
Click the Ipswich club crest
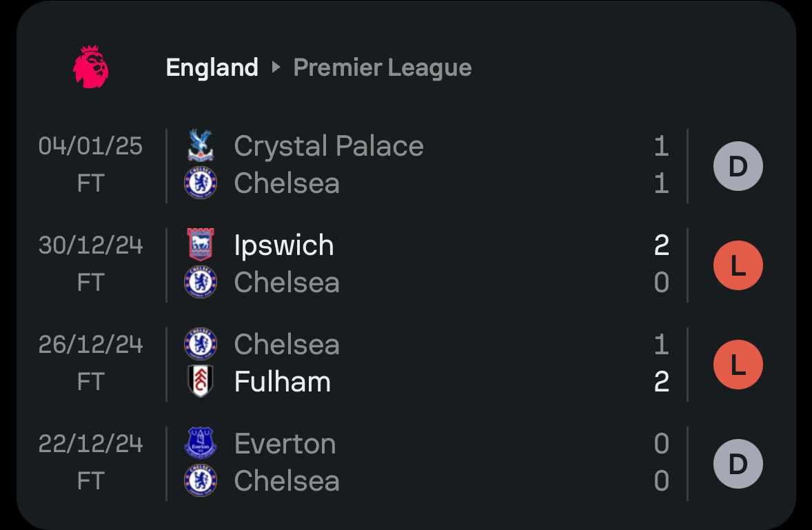tap(201, 244)
